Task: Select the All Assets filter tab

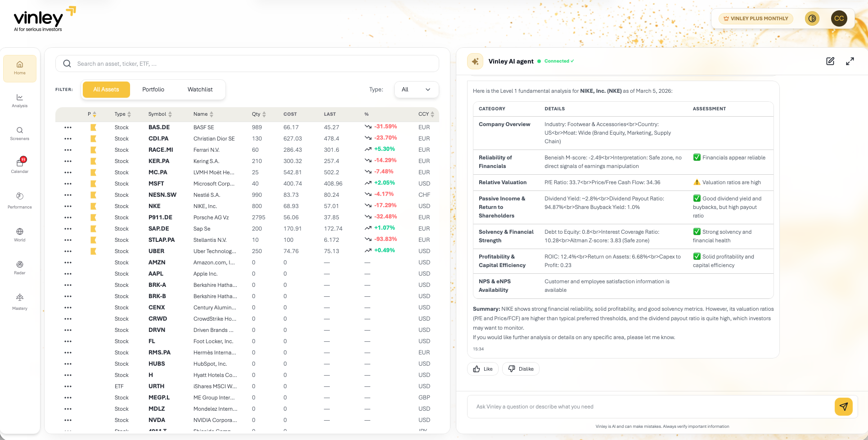Action: pyautogui.click(x=106, y=90)
